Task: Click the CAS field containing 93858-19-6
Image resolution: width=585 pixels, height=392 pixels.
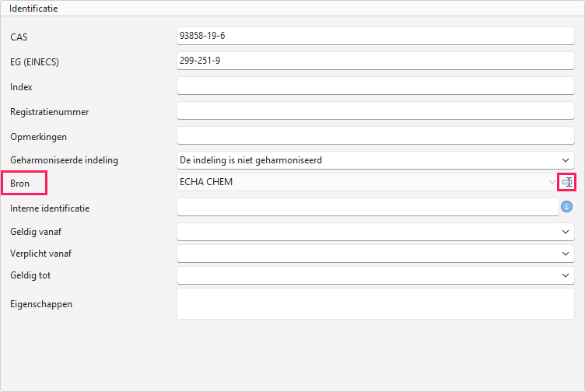Action: [375, 36]
